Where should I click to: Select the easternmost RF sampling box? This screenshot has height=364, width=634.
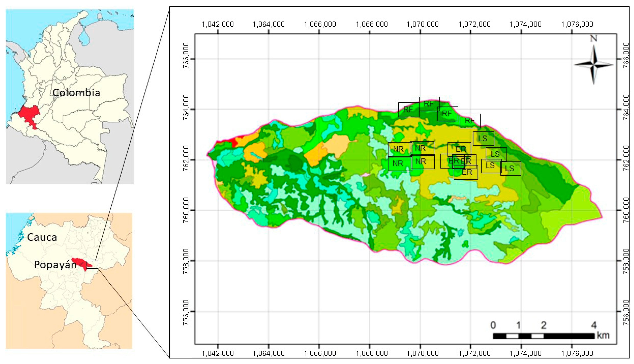pos(470,121)
